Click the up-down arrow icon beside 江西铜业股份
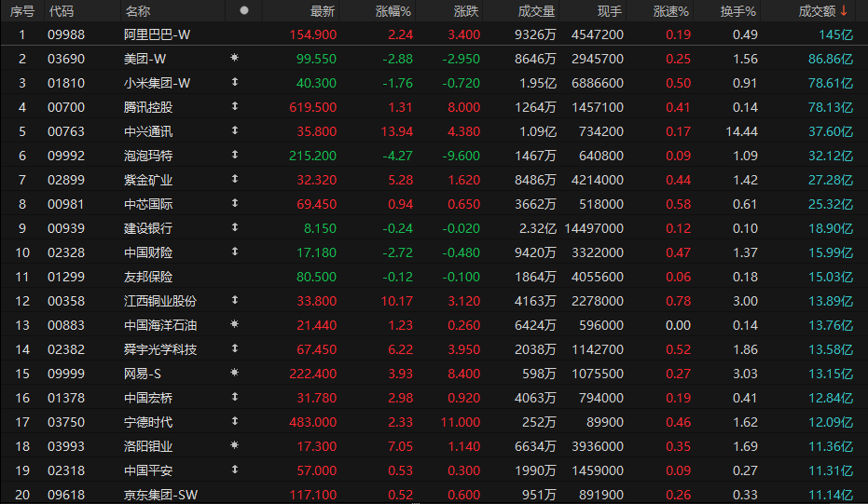868x504 pixels. click(x=235, y=300)
